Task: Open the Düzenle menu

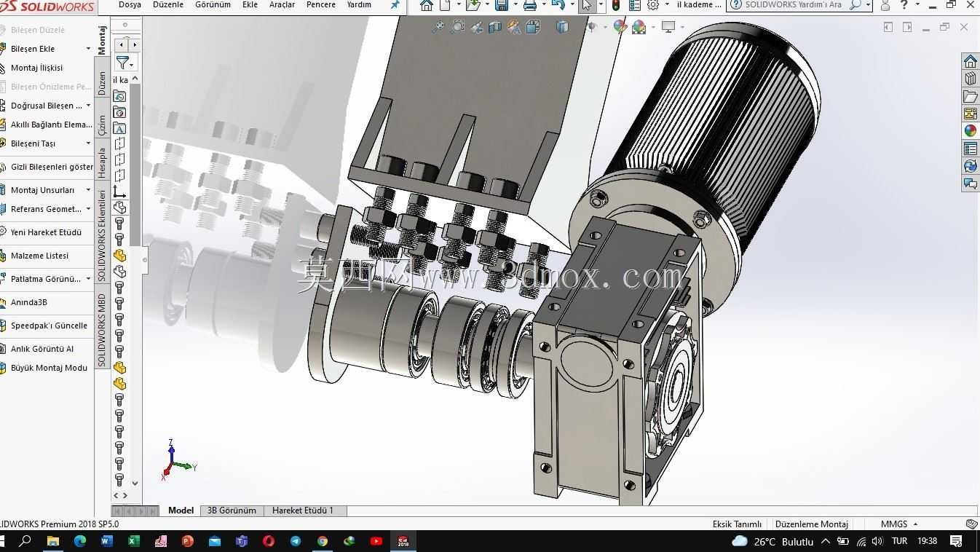Action: [168, 4]
